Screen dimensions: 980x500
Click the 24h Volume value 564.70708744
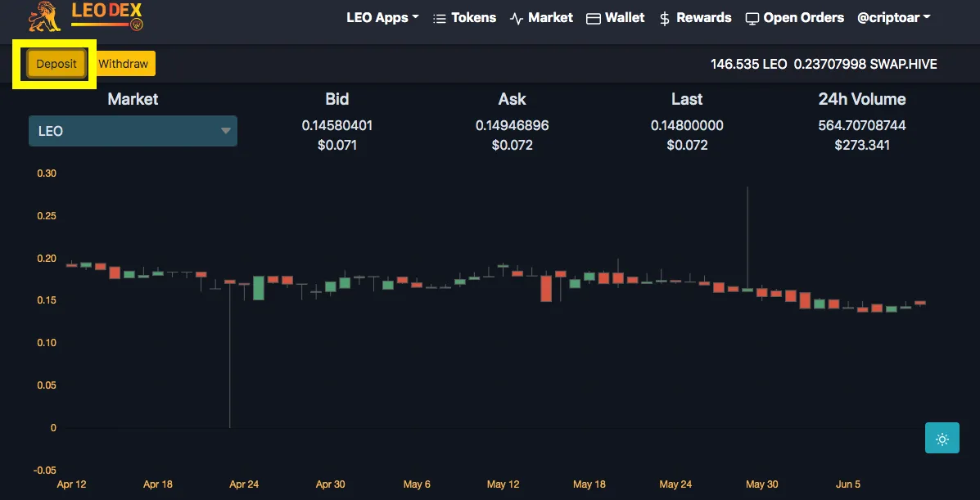862,126
